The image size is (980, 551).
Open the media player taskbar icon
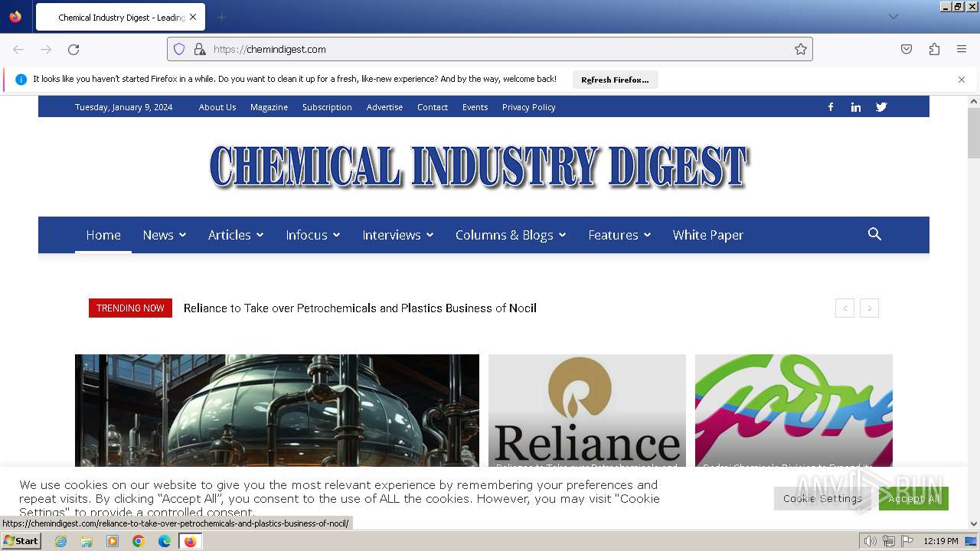(113, 541)
